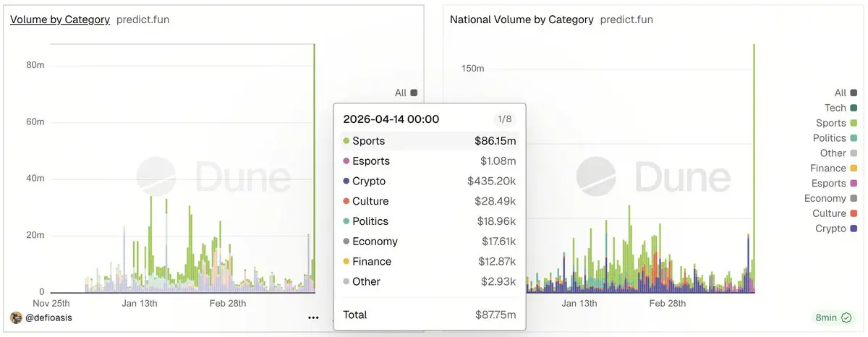Select the Economy row in the tooltip
The image size is (868, 337).
(430, 242)
